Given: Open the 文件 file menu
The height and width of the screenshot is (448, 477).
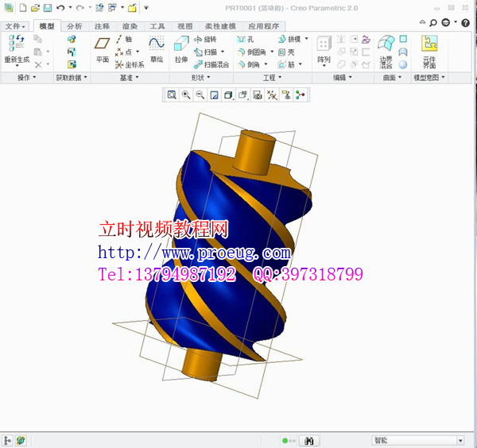Looking at the screenshot, I should 15,26.
